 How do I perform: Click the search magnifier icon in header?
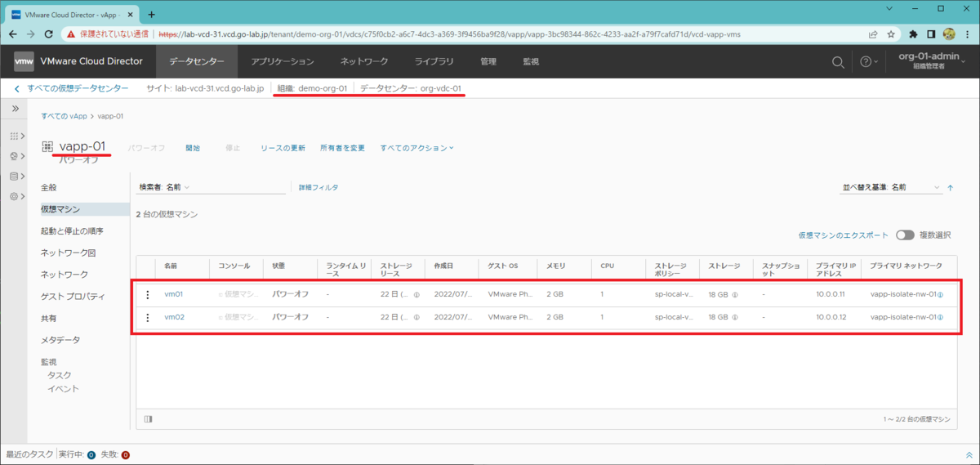tap(838, 62)
